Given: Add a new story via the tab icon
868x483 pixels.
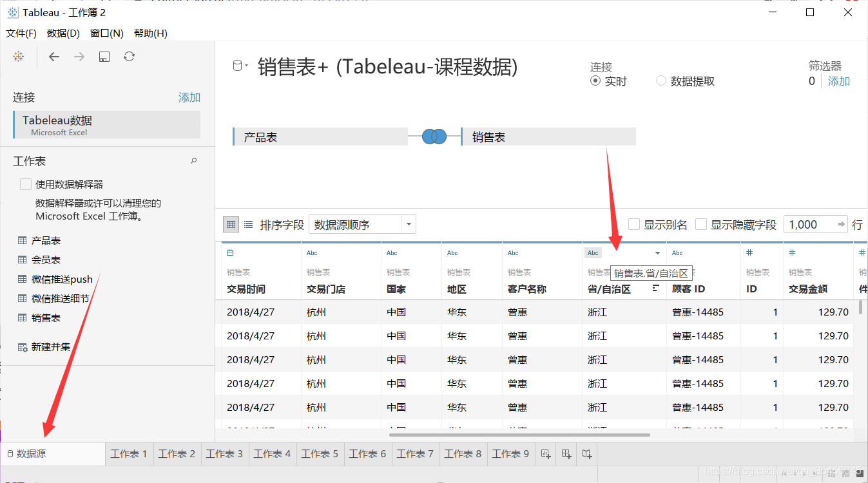Looking at the screenshot, I should [x=587, y=454].
